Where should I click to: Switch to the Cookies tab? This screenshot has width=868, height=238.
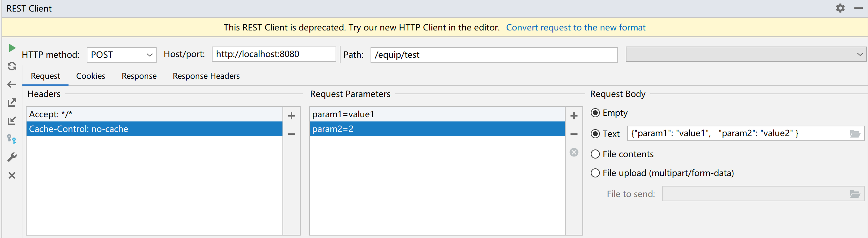click(91, 76)
